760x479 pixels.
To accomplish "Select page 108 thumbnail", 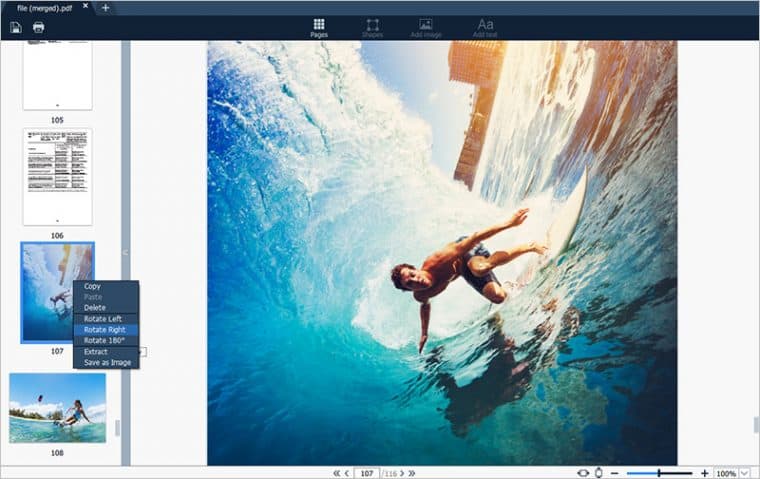I will tap(57, 408).
